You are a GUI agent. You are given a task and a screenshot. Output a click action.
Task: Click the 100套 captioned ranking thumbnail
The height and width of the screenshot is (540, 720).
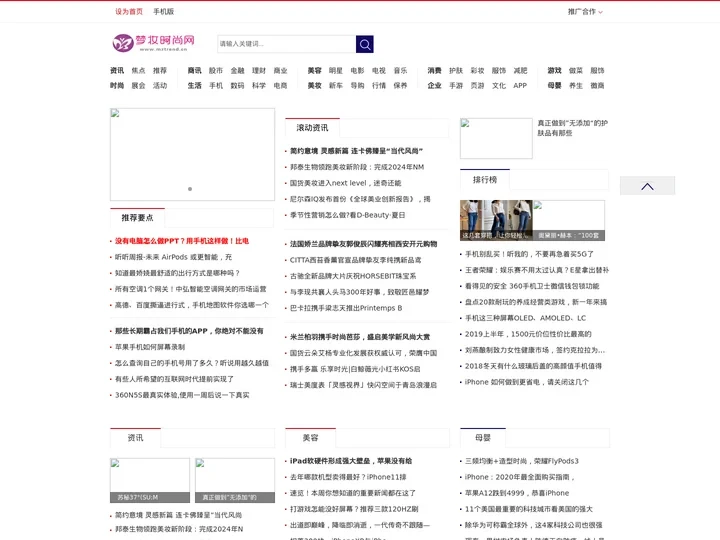(x=568, y=220)
